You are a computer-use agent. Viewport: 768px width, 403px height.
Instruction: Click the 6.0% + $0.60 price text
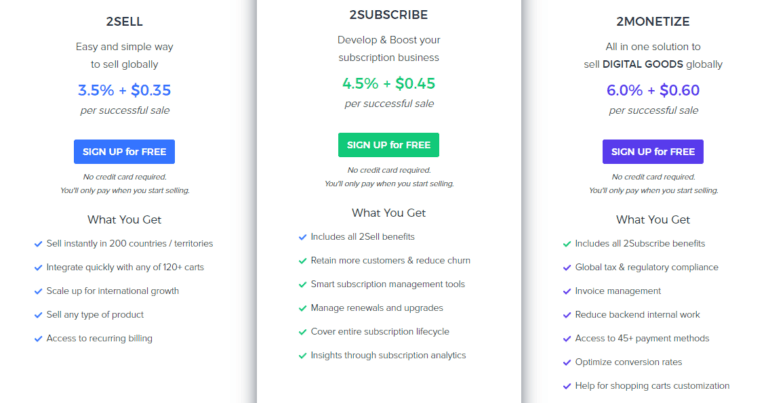[x=652, y=90]
